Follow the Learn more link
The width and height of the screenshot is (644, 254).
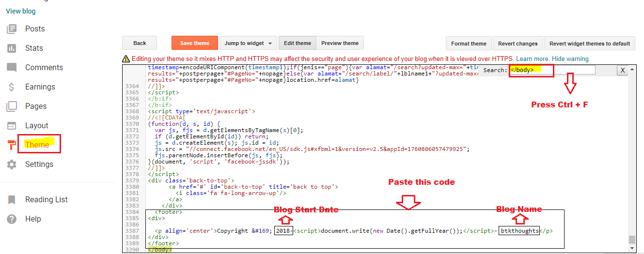(533, 59)
